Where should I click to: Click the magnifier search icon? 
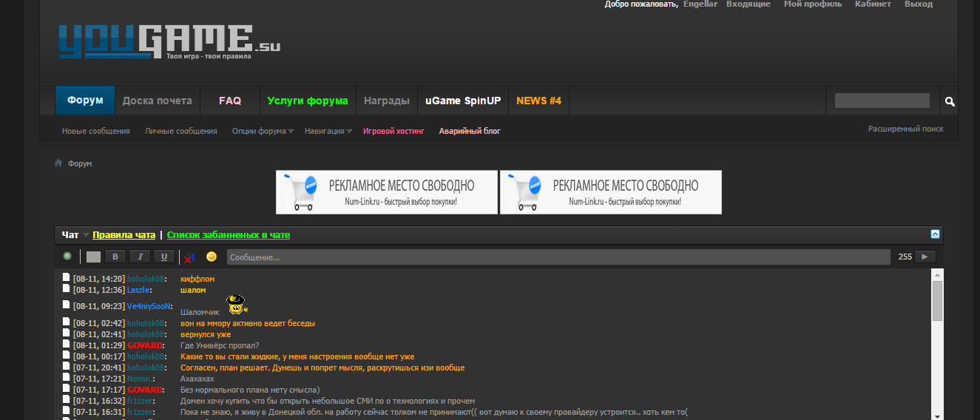pyautogui.click(x=950, y=101)
